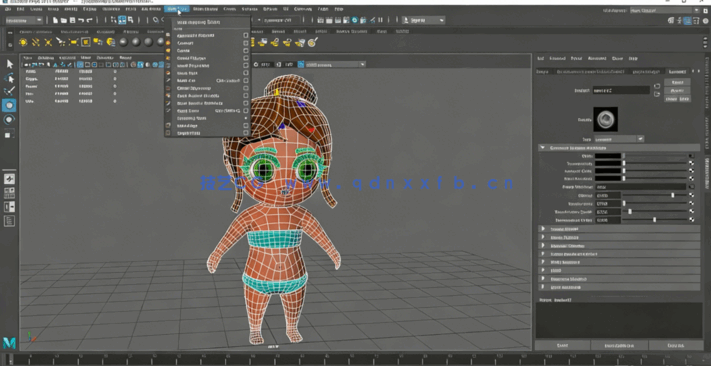Click the magnifier-shaped last shelf icon
Viewport: 711px width, 366px height.
pos(312,42)
